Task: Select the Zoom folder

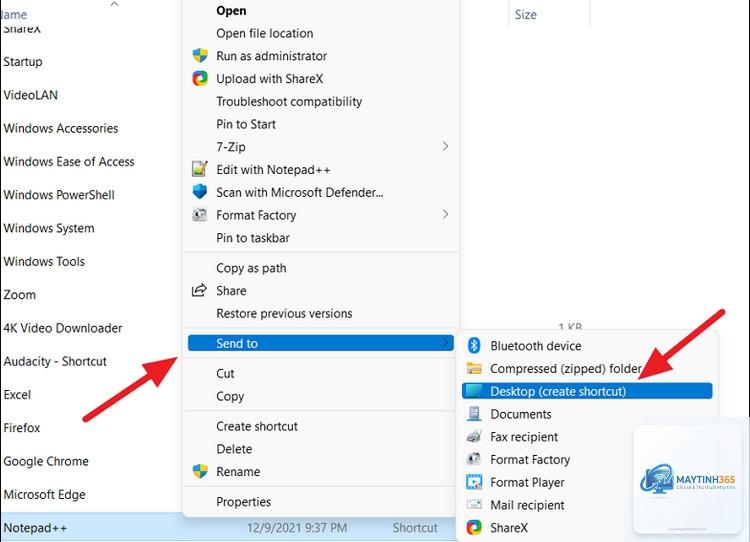Action: click(19, 295)
